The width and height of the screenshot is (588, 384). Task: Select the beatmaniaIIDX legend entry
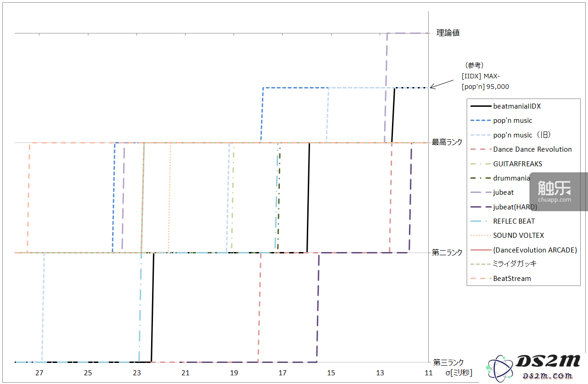click(506, 106)
